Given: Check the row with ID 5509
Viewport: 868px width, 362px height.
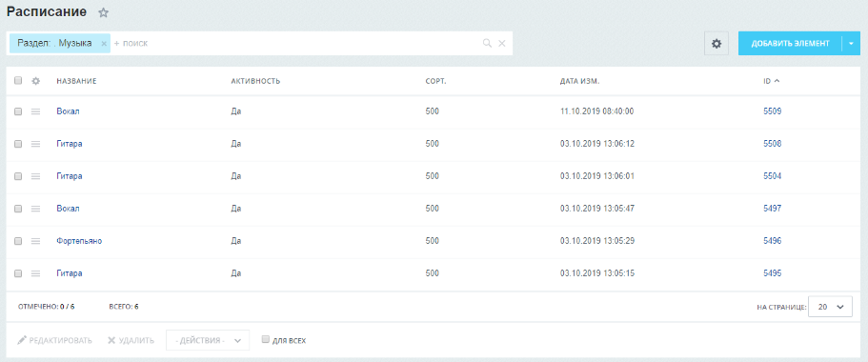Looking at the screenshot, I should (18, 111).
